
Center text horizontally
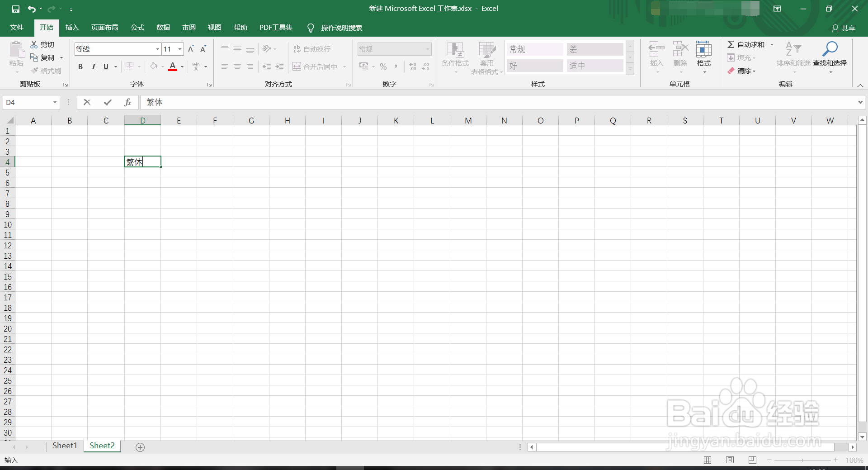tap(237, 66)
